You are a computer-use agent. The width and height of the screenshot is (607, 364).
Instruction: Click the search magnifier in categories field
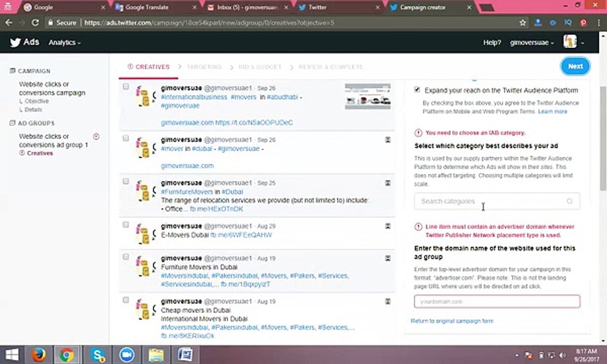click(x=570, y=201)
